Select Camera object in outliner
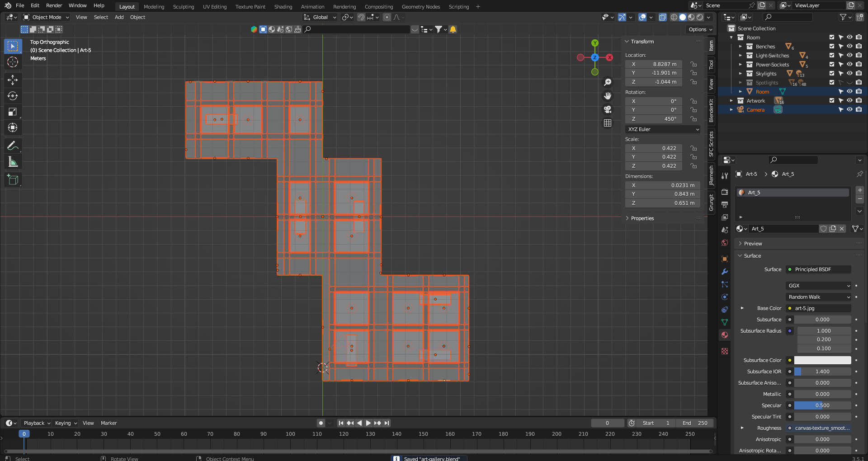 (755, 110)
